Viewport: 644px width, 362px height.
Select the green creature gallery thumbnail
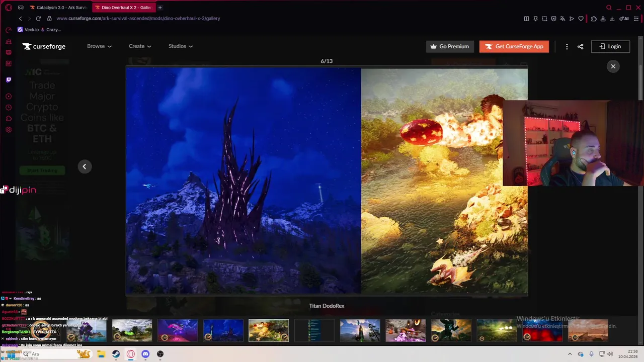(x=132, y=330)
